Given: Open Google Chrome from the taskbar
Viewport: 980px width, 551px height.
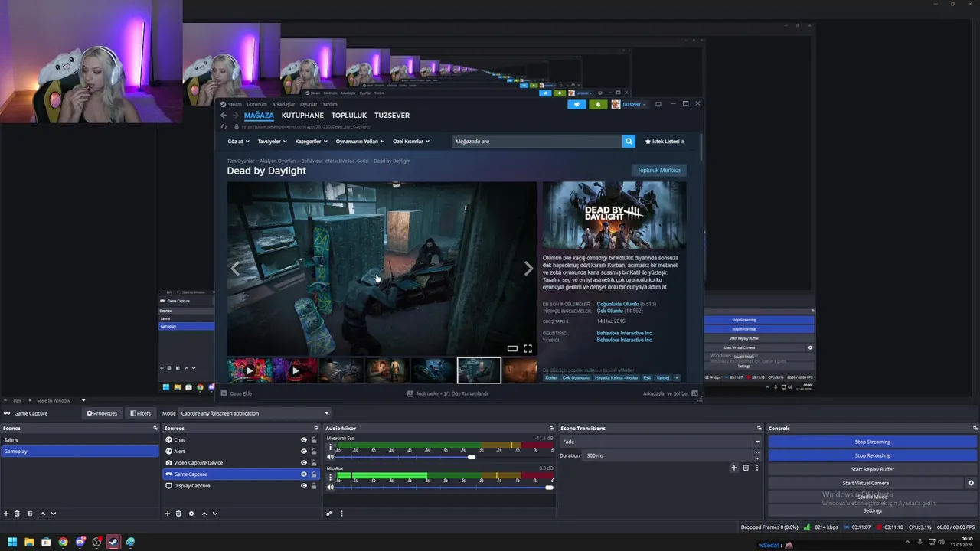Looking at the screenshot, I should click(63, 542).
